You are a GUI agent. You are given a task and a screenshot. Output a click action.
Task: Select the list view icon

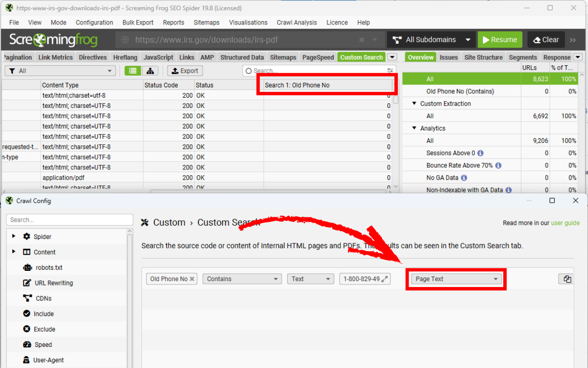point(132,71)
